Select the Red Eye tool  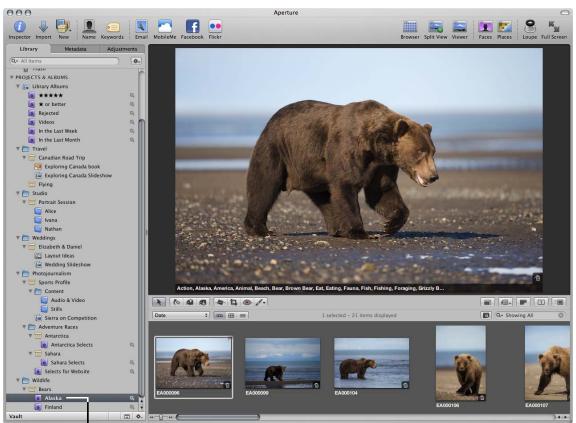point(247,302)
